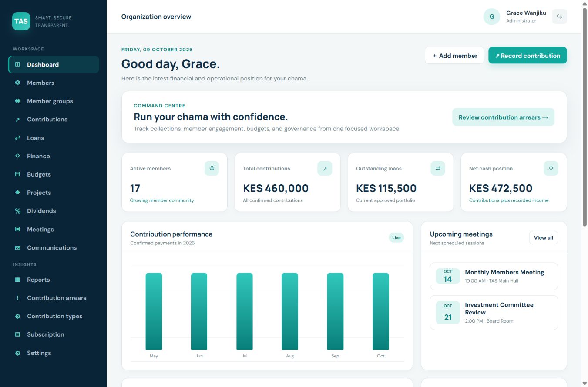Viewport: 588px width, 387px height.
Task: Click the Dashboard sidebar icon
Action: [x=17, y=64]
